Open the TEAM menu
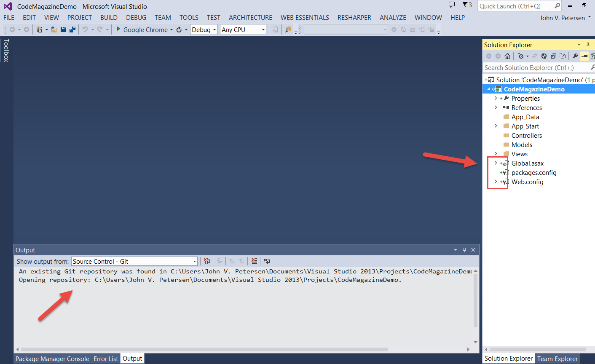595x364 pixels. pos(163,17)
